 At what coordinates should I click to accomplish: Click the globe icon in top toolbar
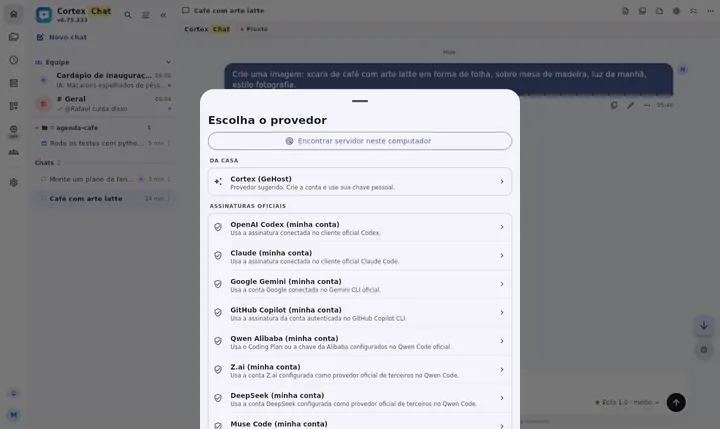[676, 11]
